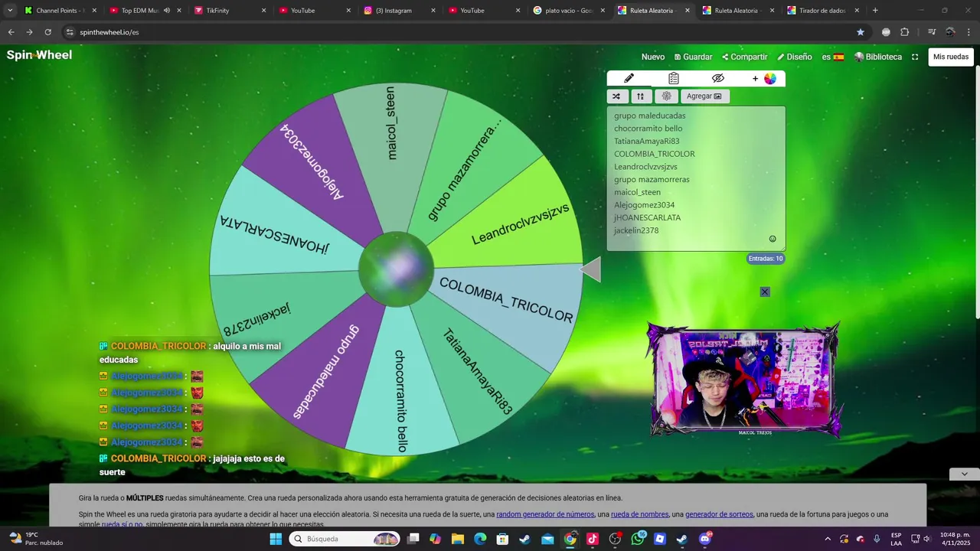Image resolution: width=980 pixels, height=551 pixels.
Task: Add a new wheel with the plus color-wheel icon
Action: point(763,78)
